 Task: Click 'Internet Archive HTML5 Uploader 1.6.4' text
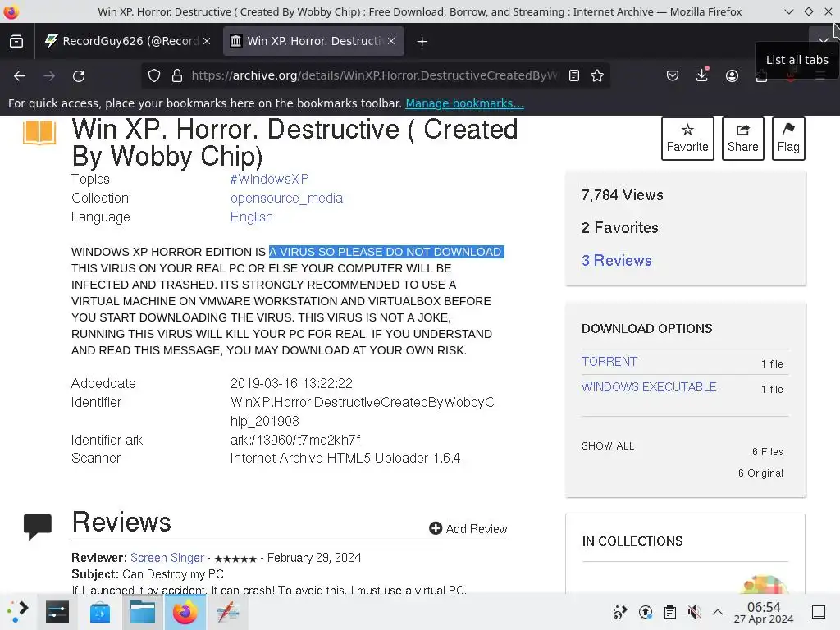(345, 458)
